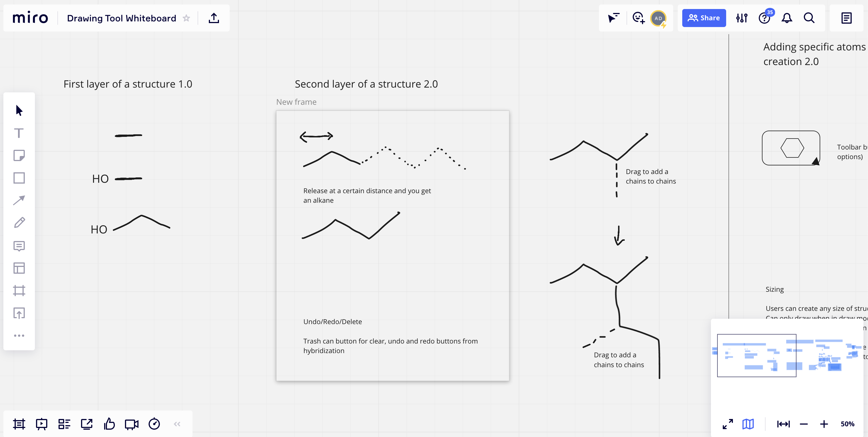
Task: Open the Upload tool in sidebar
Action: click(19, 313)
